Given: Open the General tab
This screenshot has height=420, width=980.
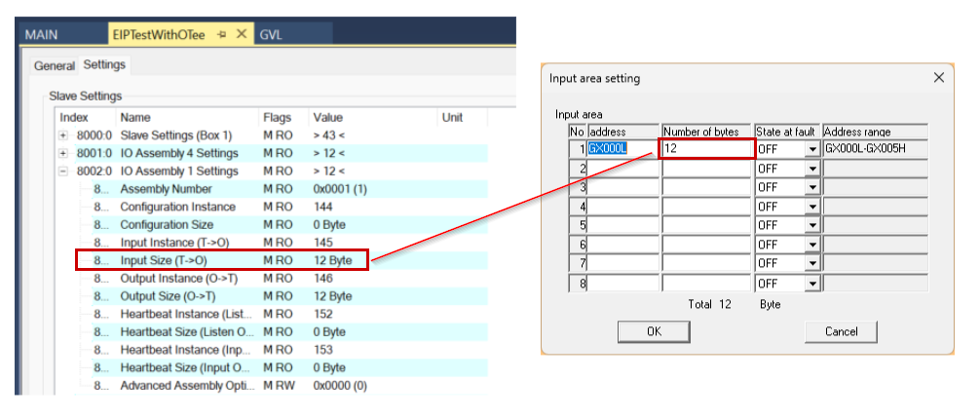Looking at the screenshot, I should tap(55, 65).
